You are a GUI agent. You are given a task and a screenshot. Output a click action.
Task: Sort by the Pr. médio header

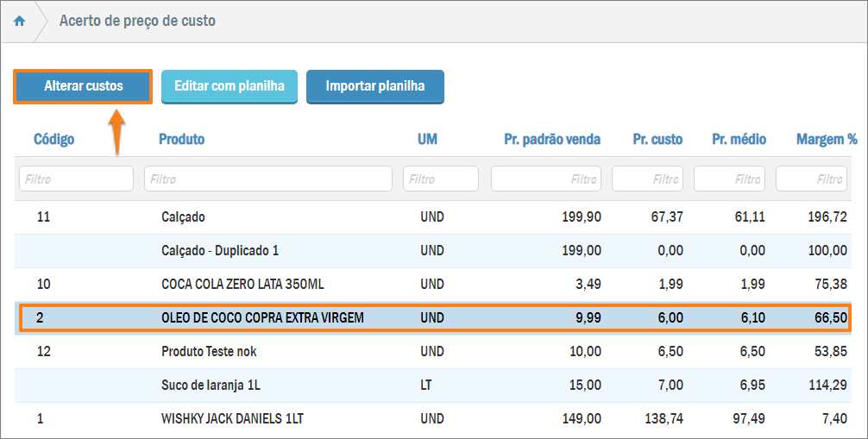[739, 139]
